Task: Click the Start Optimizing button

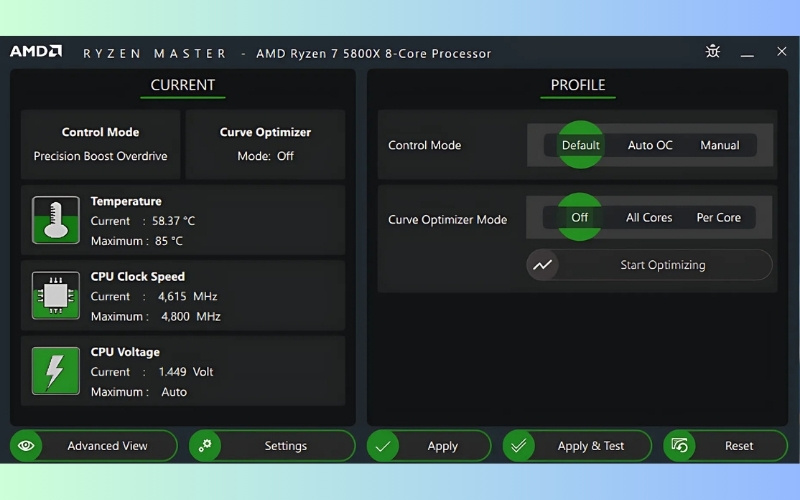Action: pos(662,265)
